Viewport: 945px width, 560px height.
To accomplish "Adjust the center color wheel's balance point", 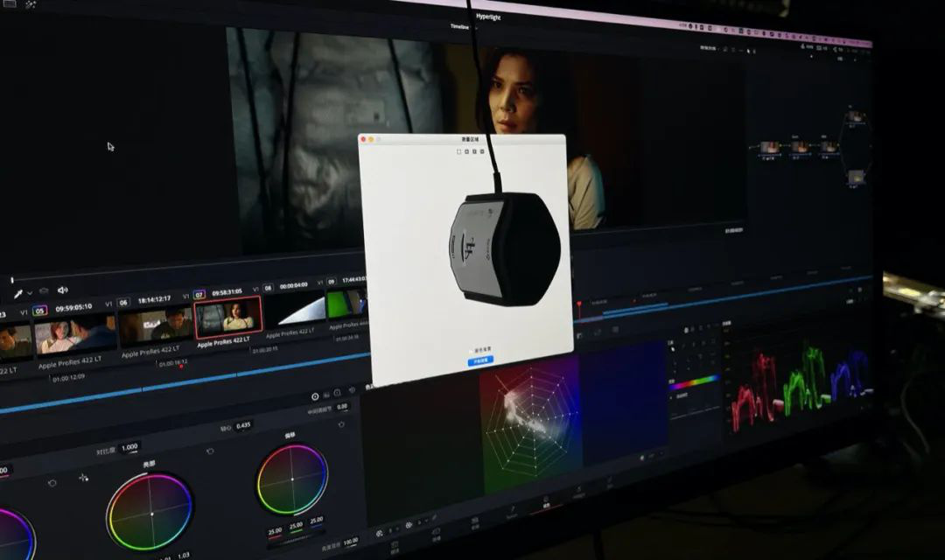I will [151, 514].
